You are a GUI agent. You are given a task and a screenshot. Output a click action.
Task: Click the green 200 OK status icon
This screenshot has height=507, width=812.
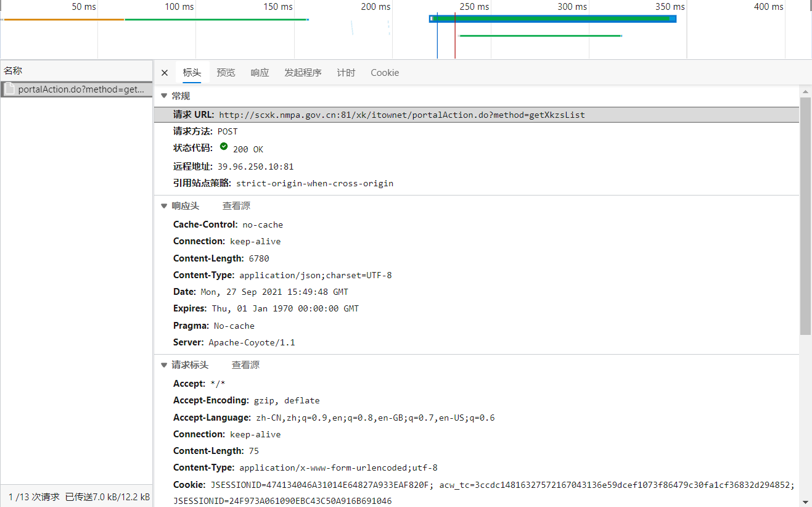coord(224,147)
